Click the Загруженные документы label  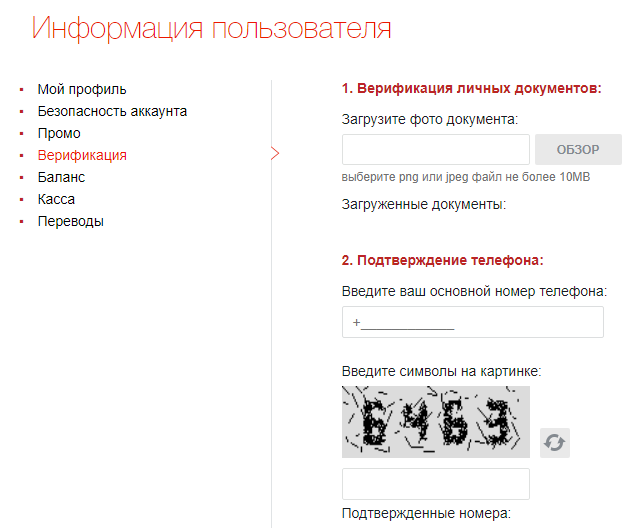[x=424, y=204]
